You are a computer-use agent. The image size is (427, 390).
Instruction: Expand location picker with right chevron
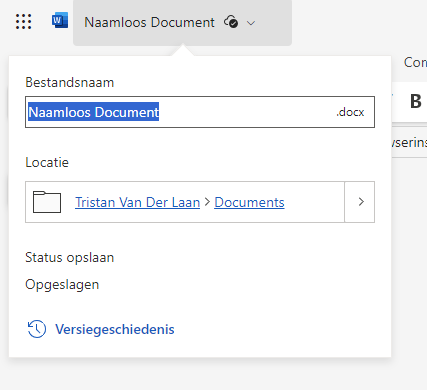360,202
